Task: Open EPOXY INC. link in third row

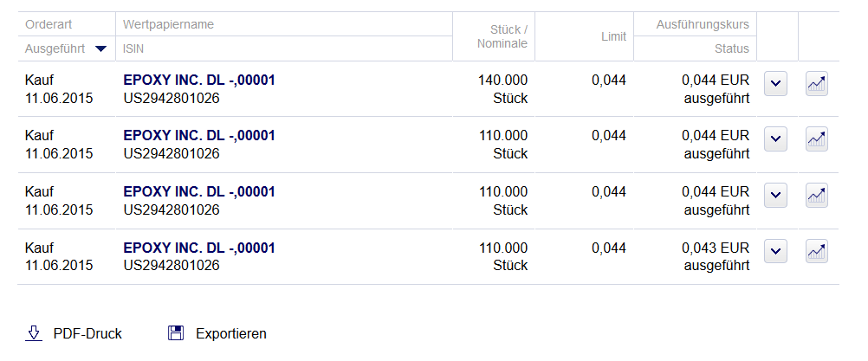Action: [x=199, y=191]
